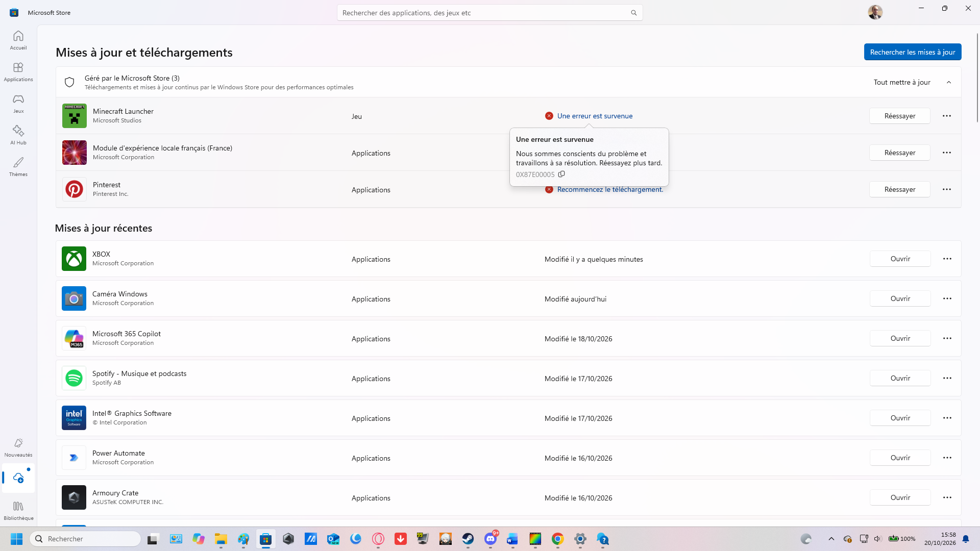Retry the Minecraft Launcher download
Viewport: 980px width, 551px height.
[900, 116]
